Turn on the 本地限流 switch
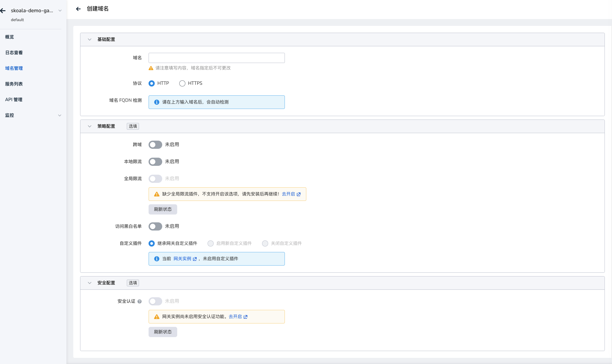612x364 pixels. tap(155, 162)
